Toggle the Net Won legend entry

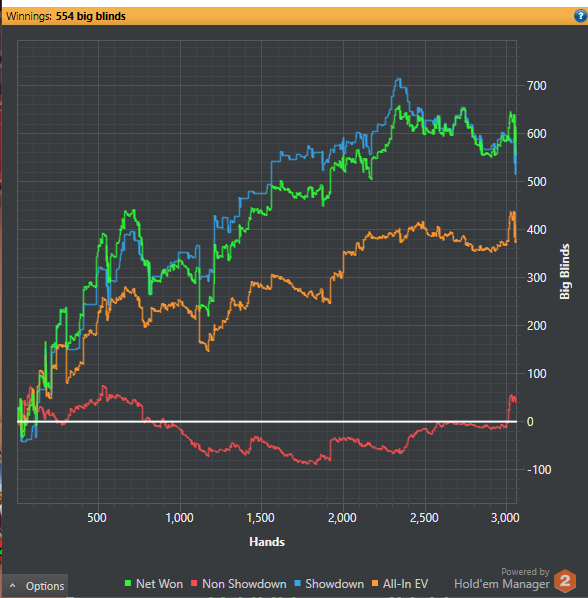(154, 584)
